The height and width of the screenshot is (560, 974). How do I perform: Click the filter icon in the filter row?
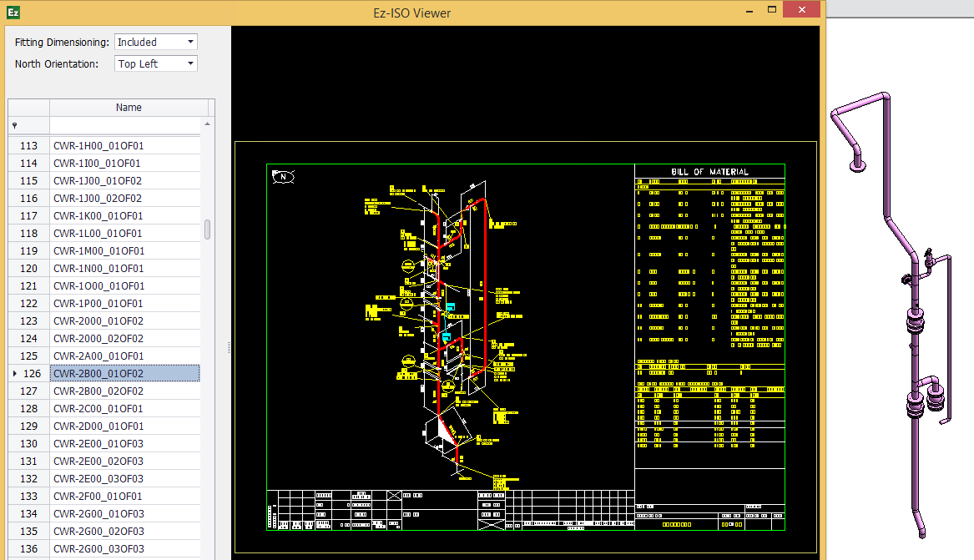coord(15,125)
